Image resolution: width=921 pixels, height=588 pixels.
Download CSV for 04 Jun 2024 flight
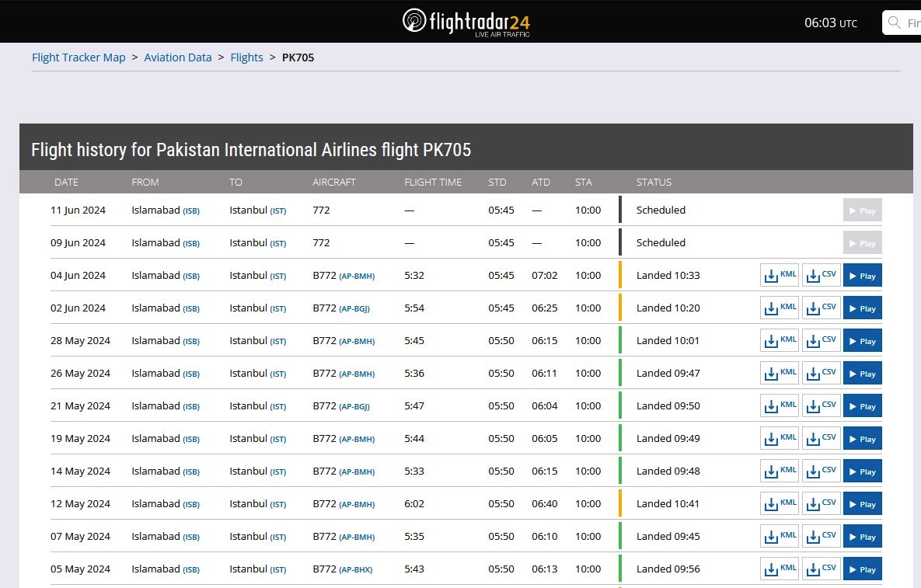tap(822, 275)
